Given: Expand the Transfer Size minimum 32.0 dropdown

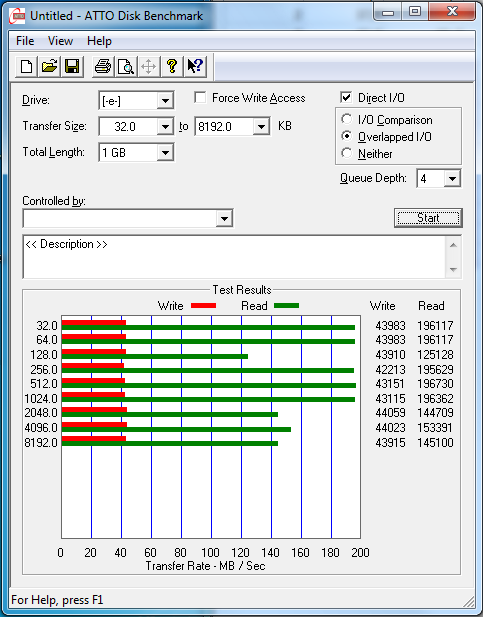Looking at the screenshot, I should tap(165, 127).
